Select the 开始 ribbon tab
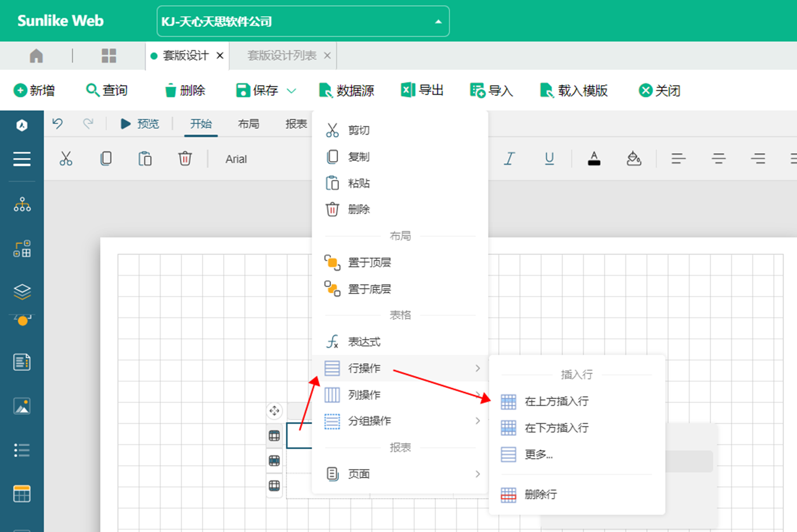This screenshot has width=797, height=532. [201, 124]
